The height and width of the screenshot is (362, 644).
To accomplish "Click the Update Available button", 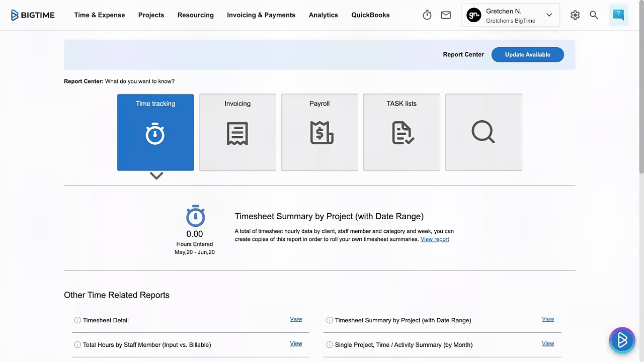I will 527,55.
